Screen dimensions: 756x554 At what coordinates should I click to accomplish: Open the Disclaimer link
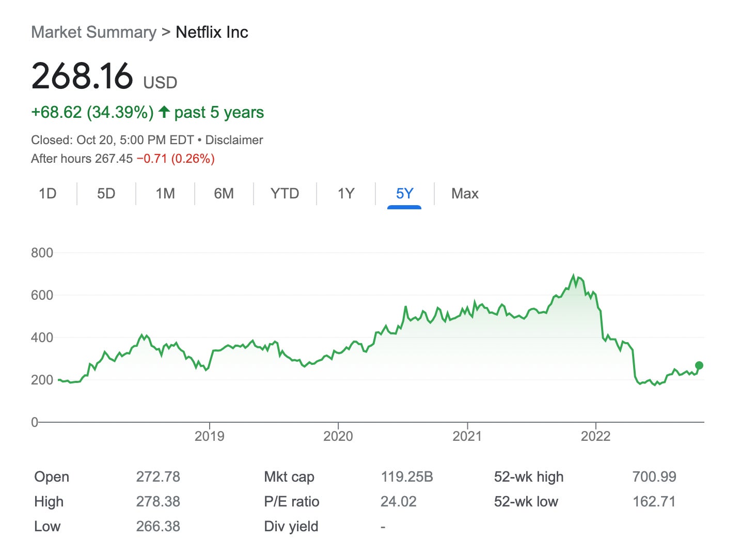[x=234, y=140]
